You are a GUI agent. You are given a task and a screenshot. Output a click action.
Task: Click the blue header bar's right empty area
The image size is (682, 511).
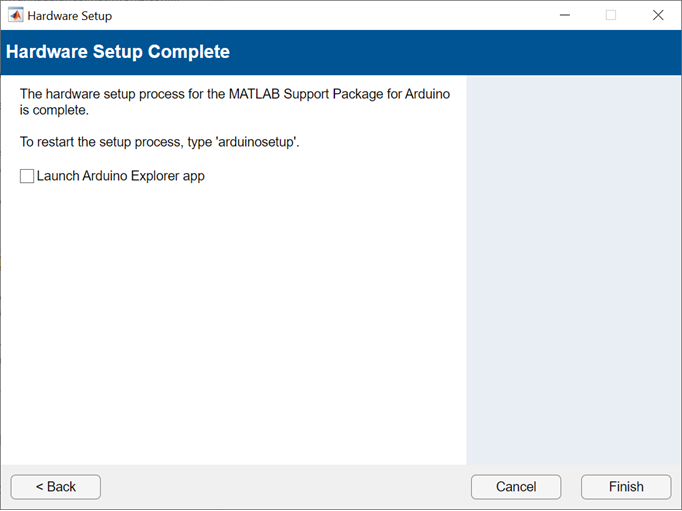point(500,52)
